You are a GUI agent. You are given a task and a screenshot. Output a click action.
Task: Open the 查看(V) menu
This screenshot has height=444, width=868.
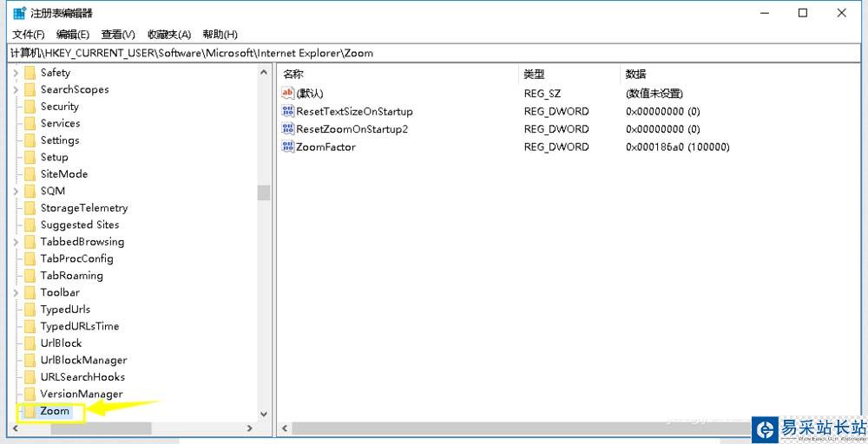point(118,35)
